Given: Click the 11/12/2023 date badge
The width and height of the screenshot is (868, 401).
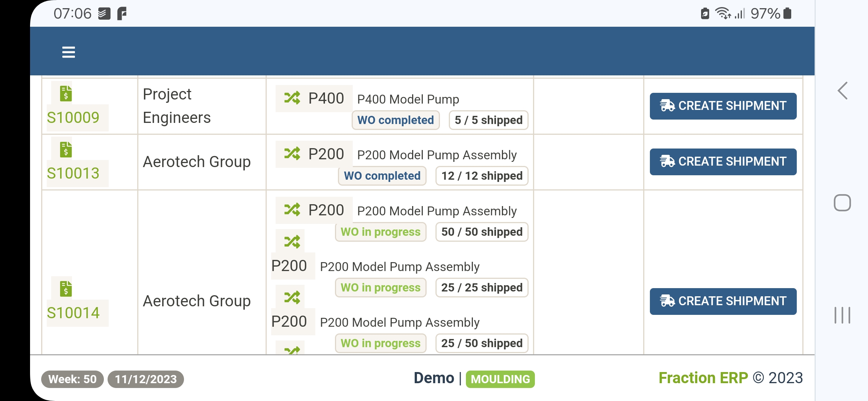Looking at the screenshot, I should [x=146, y=379].
